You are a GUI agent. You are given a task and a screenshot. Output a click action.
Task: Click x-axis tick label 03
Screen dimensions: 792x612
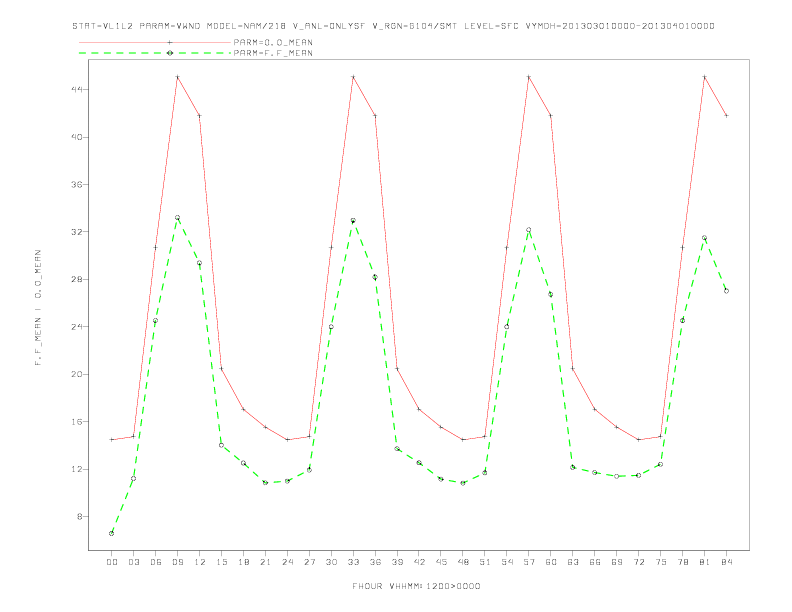133,562
